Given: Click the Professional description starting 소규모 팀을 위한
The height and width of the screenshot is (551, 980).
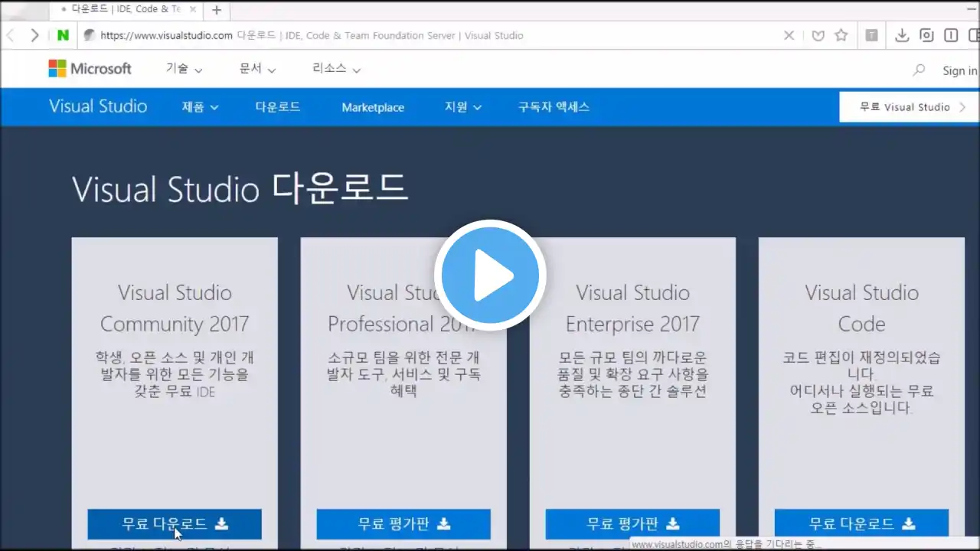Looking at the screenshot, I should click(403, 374).
